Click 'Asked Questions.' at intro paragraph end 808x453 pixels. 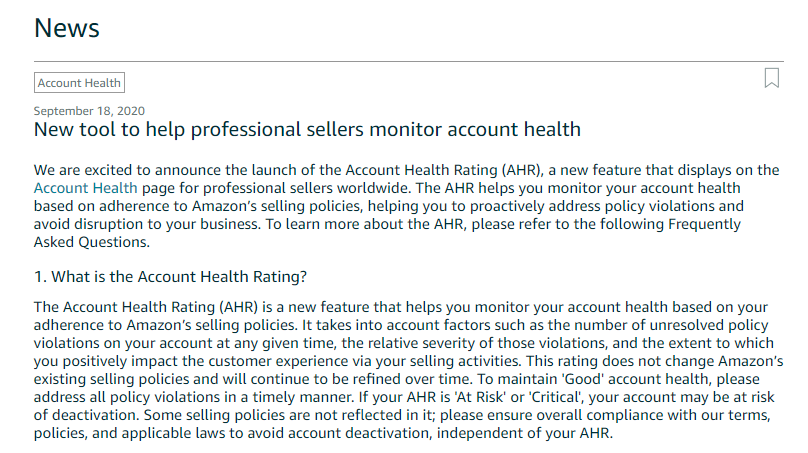coord(92,242)
